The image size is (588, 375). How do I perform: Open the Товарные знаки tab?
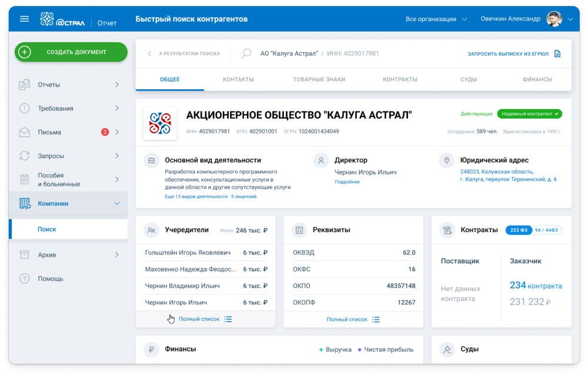pyautogui.click(x=319, y=79)
